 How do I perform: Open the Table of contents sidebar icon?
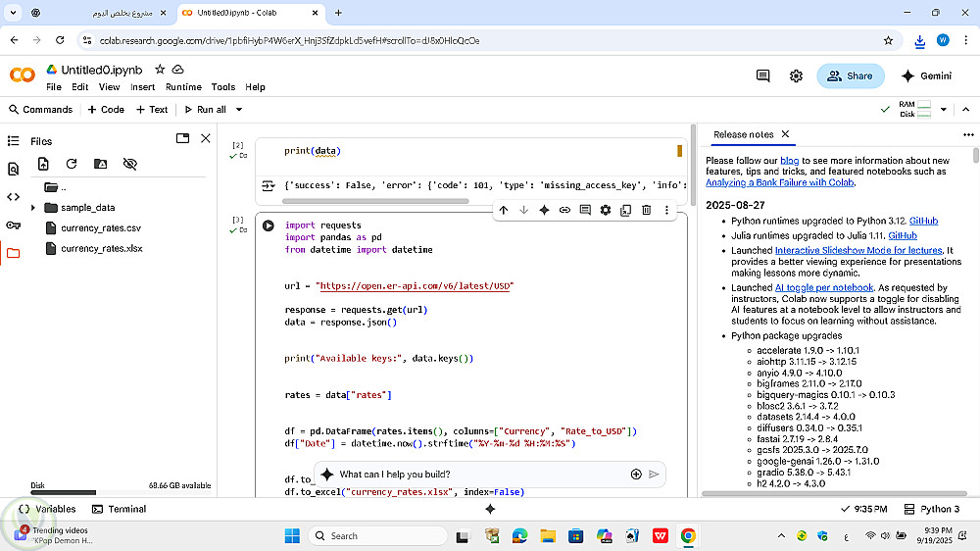(13, 140)
